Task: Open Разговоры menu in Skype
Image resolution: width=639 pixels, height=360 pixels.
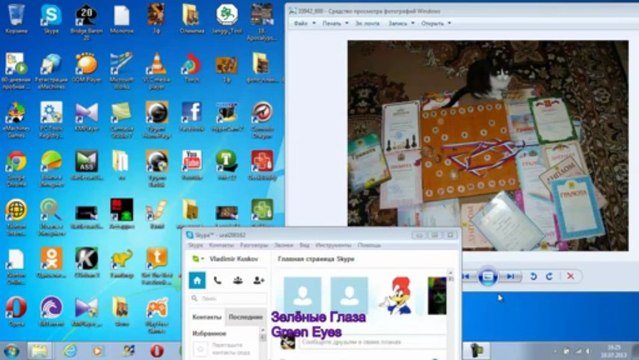Action: [254, 245]
